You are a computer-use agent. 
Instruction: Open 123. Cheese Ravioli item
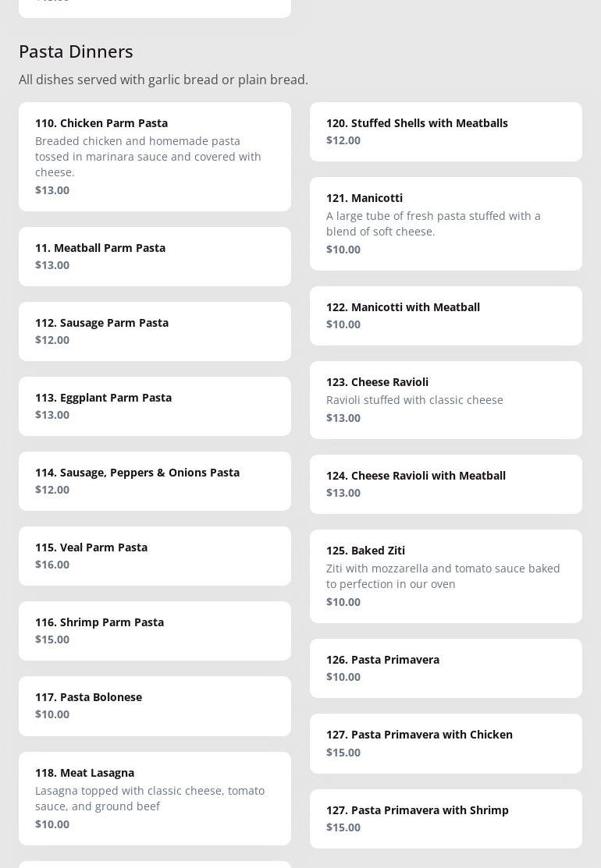click(x=446, y=399)
